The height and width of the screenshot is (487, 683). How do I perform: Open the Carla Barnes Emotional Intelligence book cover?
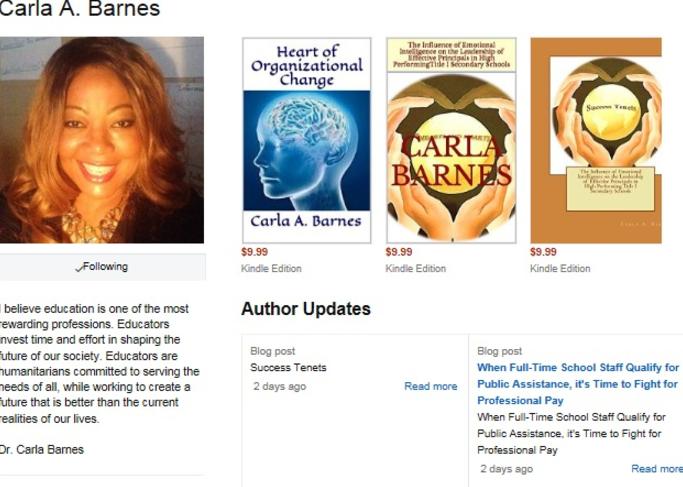(x=451, y=140)
